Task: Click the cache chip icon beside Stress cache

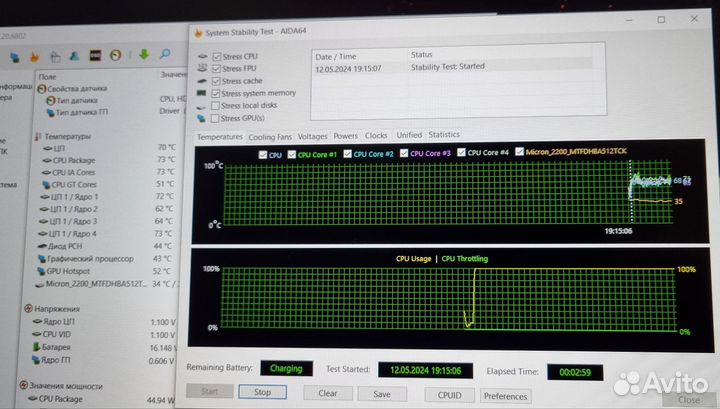Action: point(202,81)
